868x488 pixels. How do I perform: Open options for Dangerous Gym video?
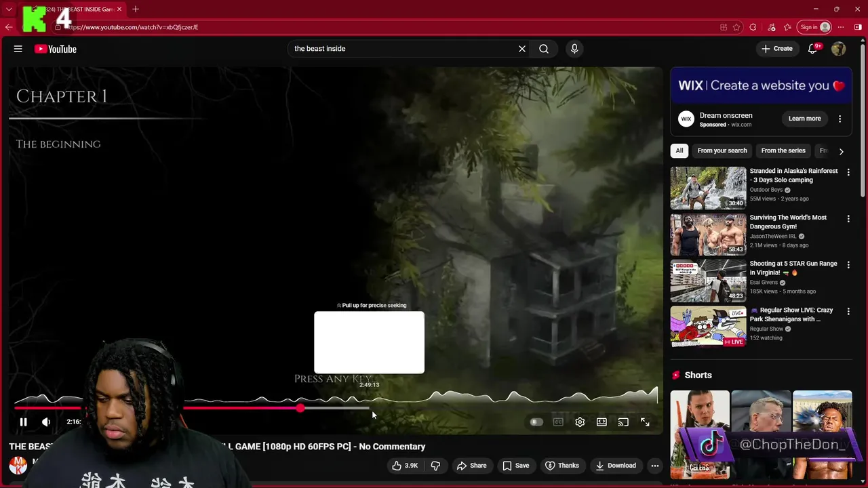pos(848,218)
